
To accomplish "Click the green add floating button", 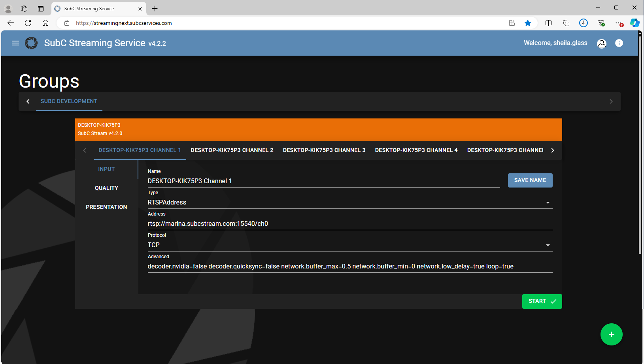I will (612, 334).
